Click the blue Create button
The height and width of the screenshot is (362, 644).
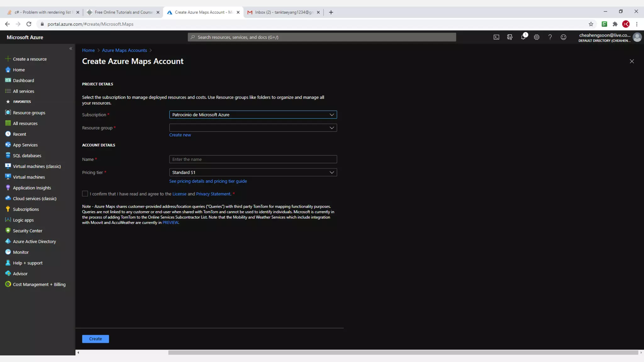click(95, 339)
